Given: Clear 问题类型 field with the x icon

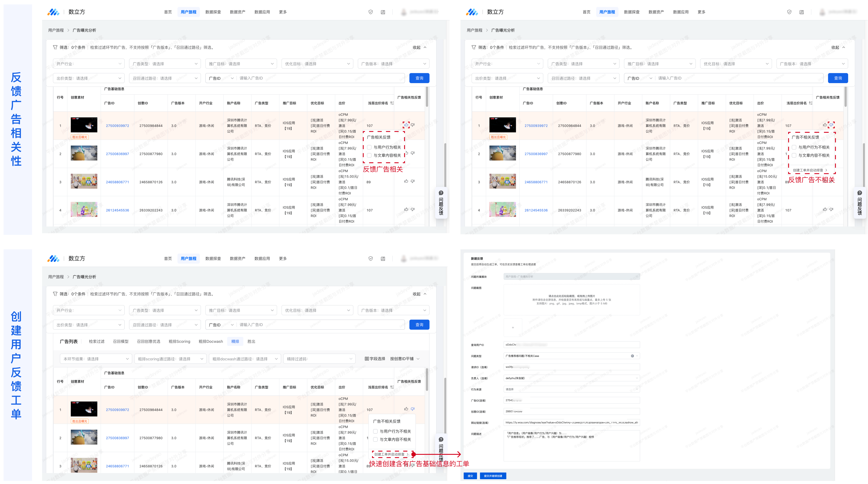Looking at the screenshot, I should pos(632,356).
